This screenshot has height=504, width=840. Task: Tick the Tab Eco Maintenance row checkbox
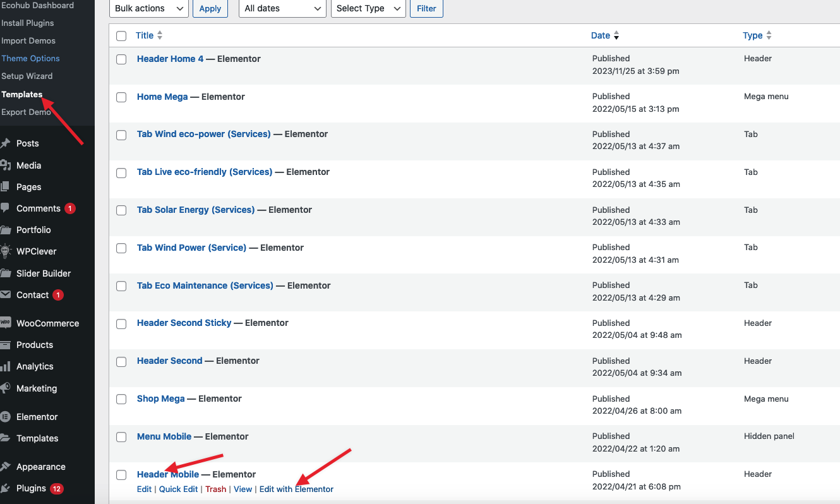[121, 286]
